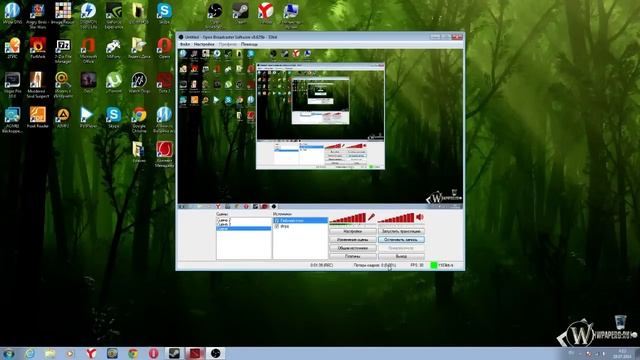This screenshot has width=640, height=360.
Task: Open Steam desktop shortcut
Action: [x=240, y=13]
